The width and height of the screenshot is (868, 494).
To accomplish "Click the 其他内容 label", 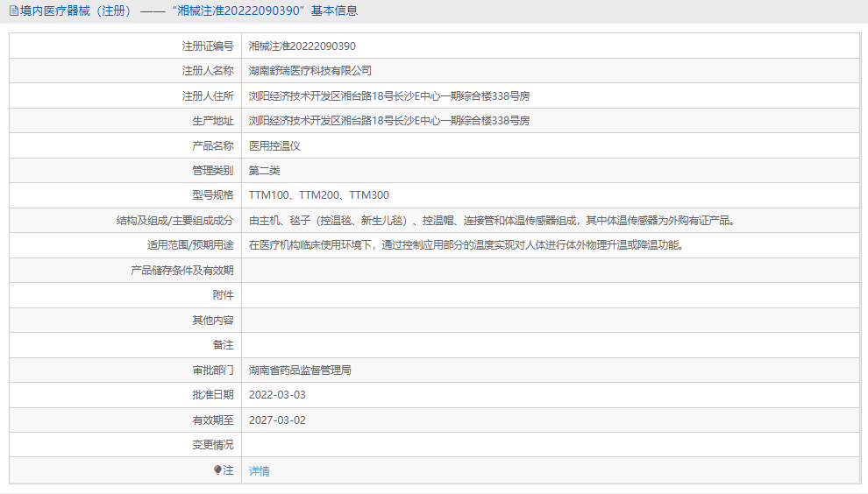I will pyautogui.click(x=212, y=320).
